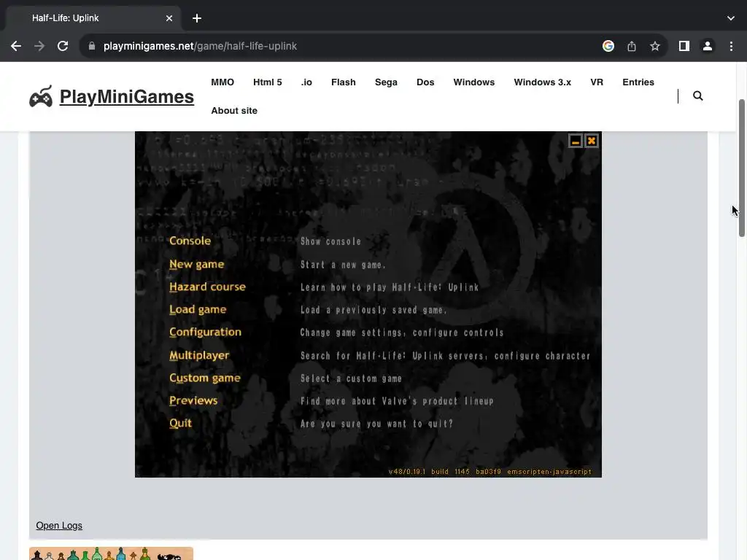
Task: Select Quit in the game menu
Action: (181, 424)
